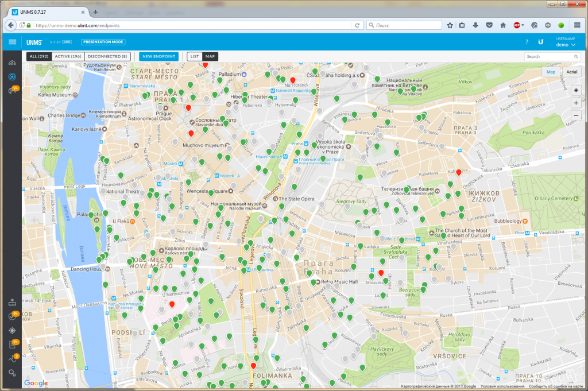Click the map locate-me crosshair button

[x=576, y=90]
